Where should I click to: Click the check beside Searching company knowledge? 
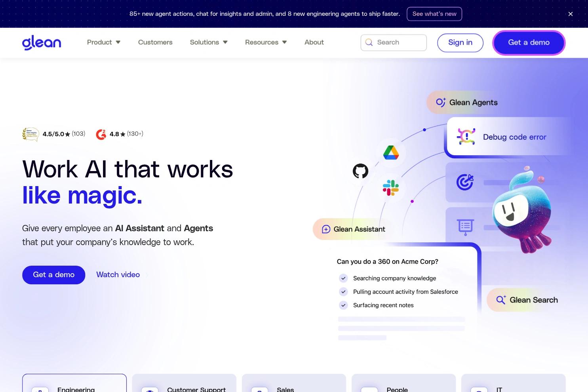tap(343, 278)
